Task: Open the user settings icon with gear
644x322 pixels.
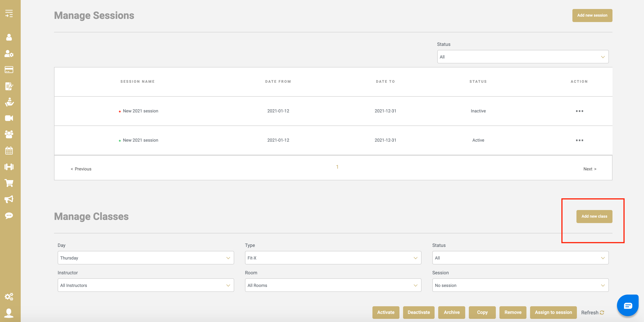Action: [9, 54]
